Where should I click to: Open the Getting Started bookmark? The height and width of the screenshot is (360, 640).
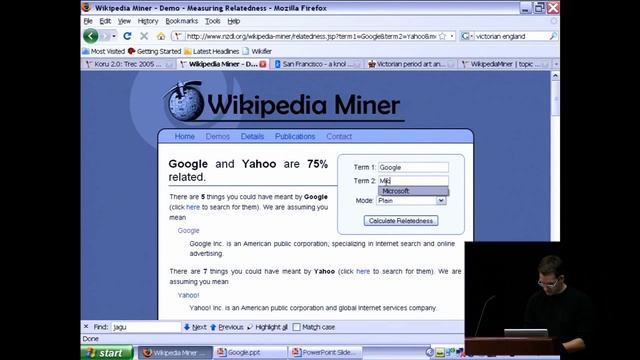(154, 51)
